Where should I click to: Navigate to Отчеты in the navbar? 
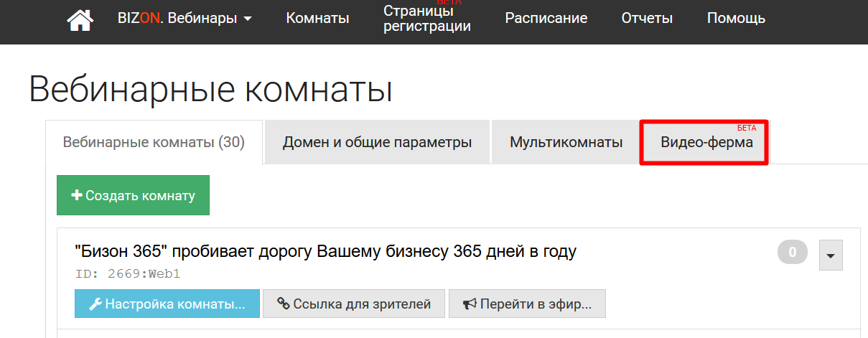point(647,19)
